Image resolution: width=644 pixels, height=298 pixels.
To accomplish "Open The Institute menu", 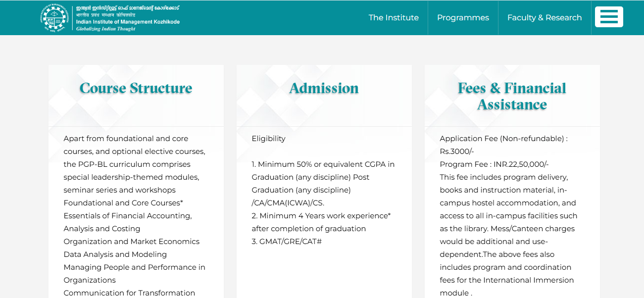I will 394,18.
